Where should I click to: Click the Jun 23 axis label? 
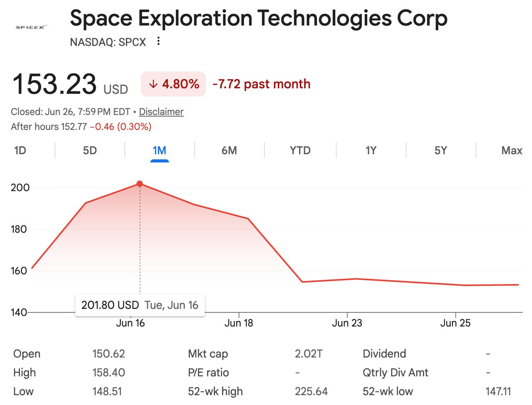point(347,323)
